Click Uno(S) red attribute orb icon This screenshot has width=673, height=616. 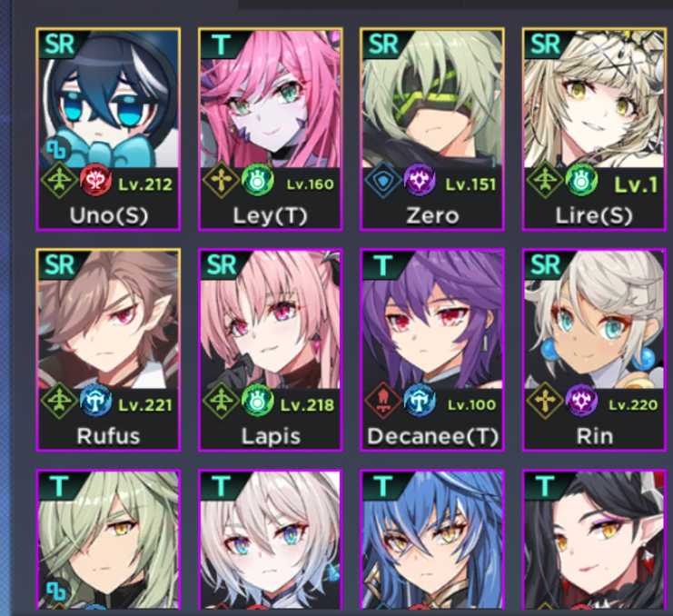pyautogui.click(x=95, y=181)
